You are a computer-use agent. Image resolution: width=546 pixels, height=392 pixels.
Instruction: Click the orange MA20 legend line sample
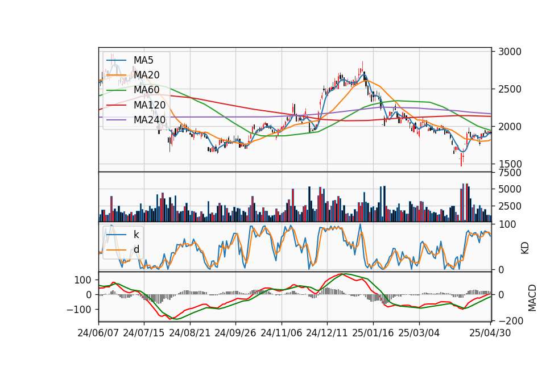coord(116,75)
